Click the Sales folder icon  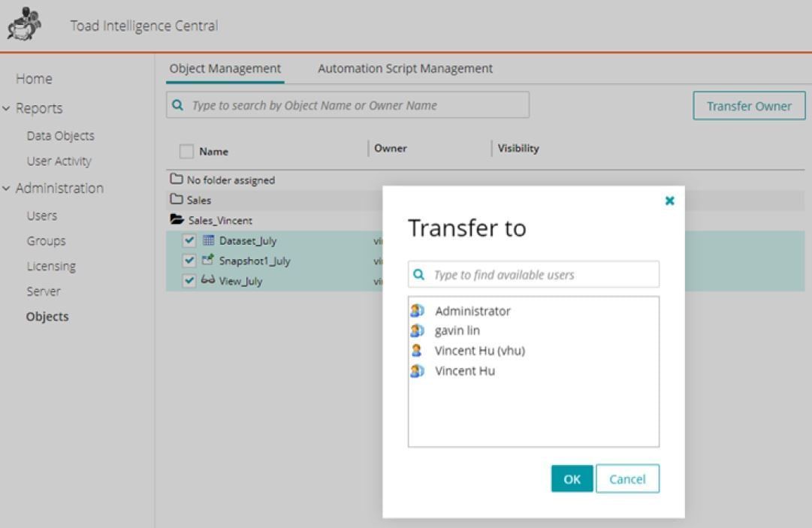coord(177,199)
